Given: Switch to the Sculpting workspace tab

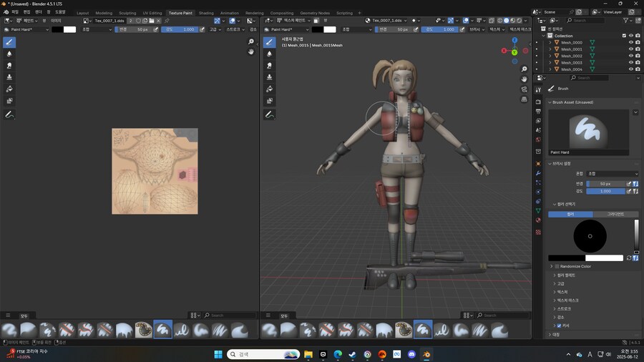Looking at the screenshot, I should [127, 13].
